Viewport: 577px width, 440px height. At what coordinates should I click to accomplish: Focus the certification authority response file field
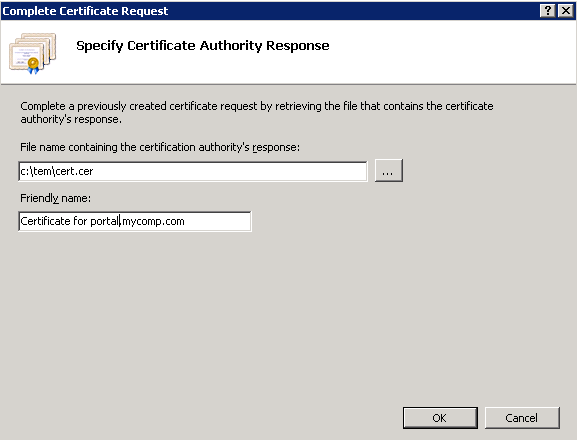coord(193,171)
